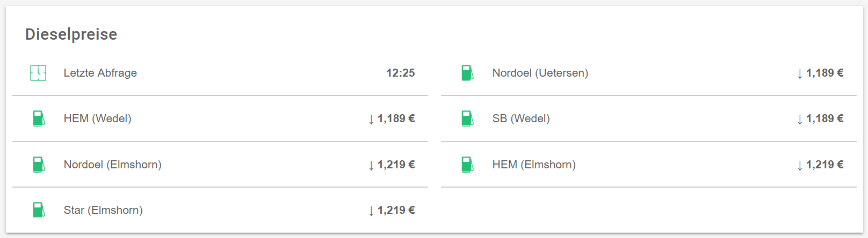Click the clock icon beside Letzte Abfrage
The width and height of the screenshot is (868, 238).
38,73
